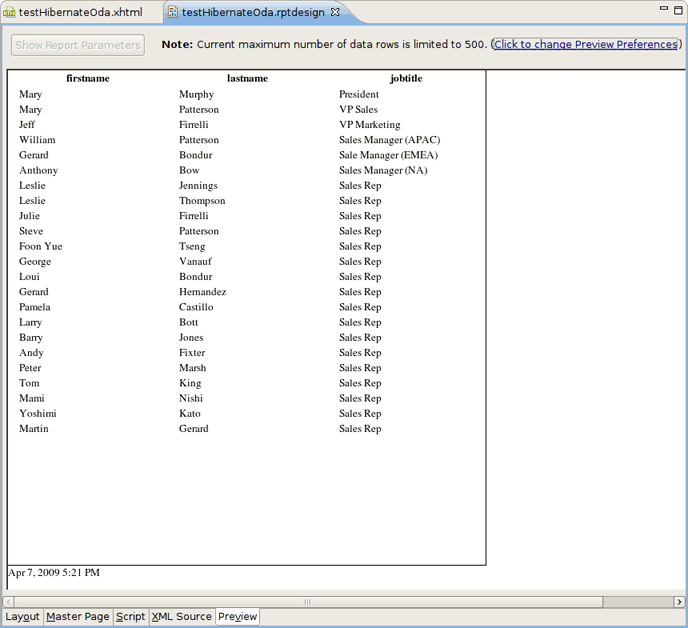The height and width of the screenshot is (628, 688).
Task: Click the Andy firstname cell
Action: (x=31, y=353)
